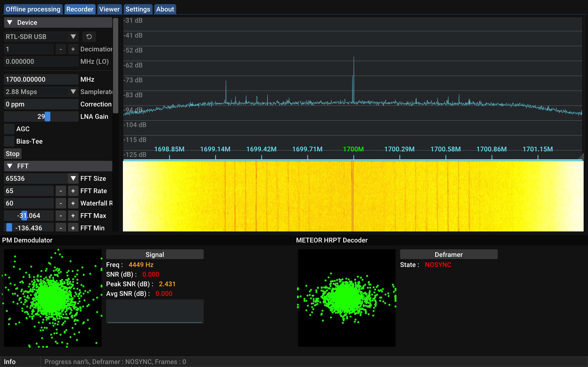
Task: Increase the FFT Min value
Action: tap(73, 228)
